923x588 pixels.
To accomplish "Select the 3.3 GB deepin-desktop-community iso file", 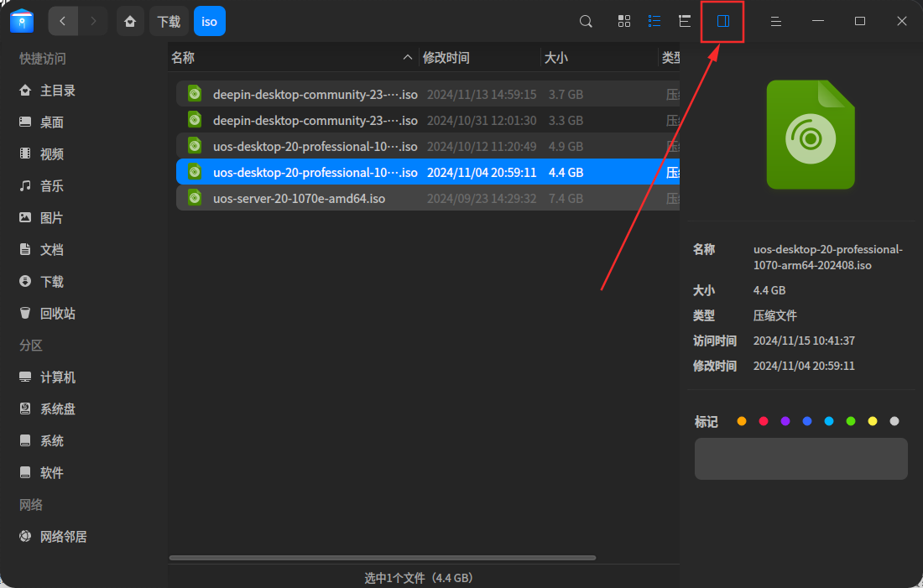I will point(428,120).
